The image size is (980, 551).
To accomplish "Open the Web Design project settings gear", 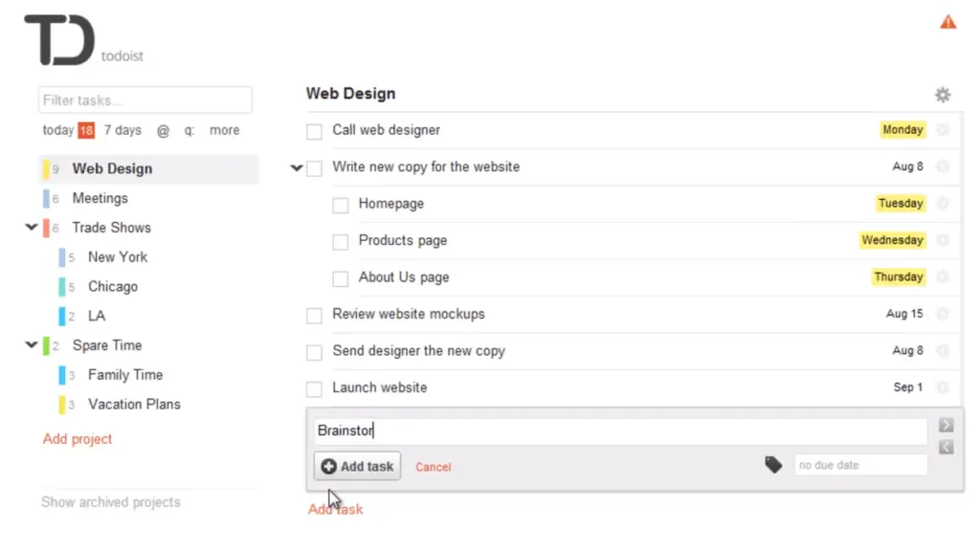I will [x=943, y=94].
